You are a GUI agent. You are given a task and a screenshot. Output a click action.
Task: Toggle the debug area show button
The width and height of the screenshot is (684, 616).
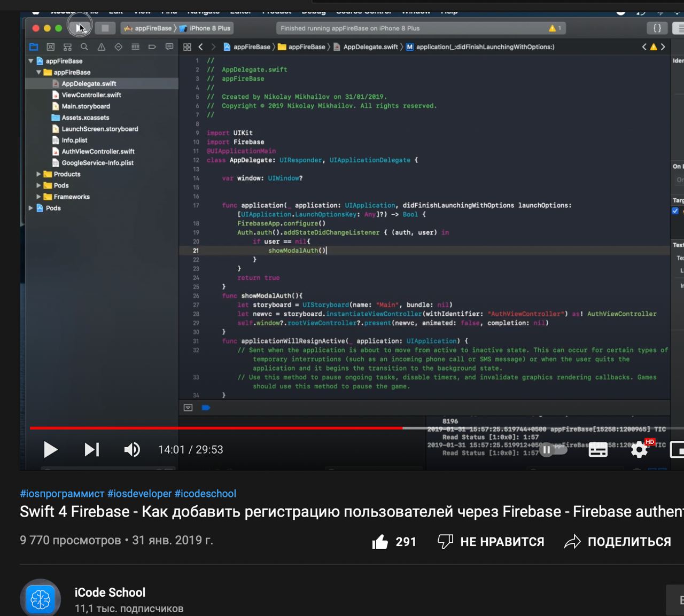(188, 408)
